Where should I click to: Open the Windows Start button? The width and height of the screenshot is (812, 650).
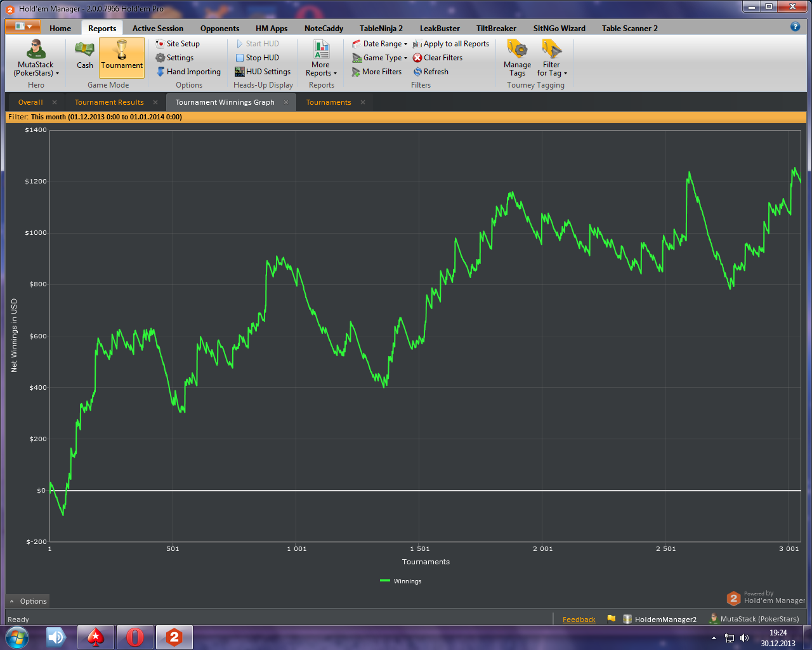coord(17,637)
